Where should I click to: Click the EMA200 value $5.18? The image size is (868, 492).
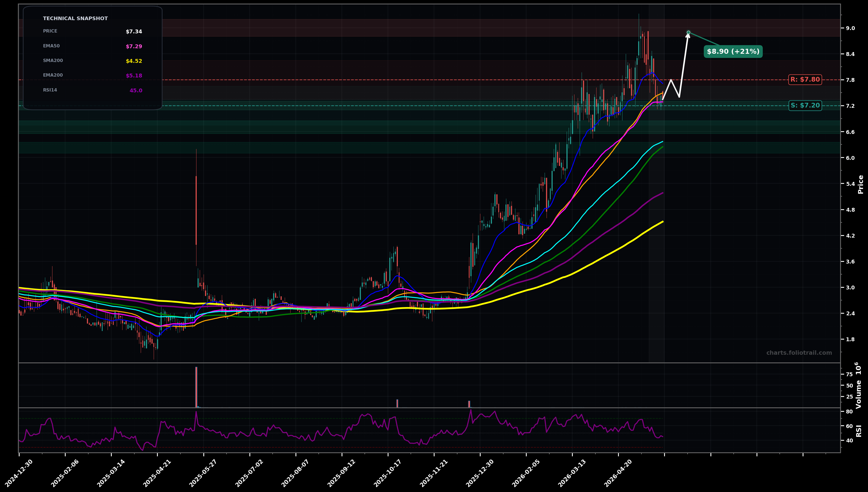pyautogui.click(x=134, y=76)
